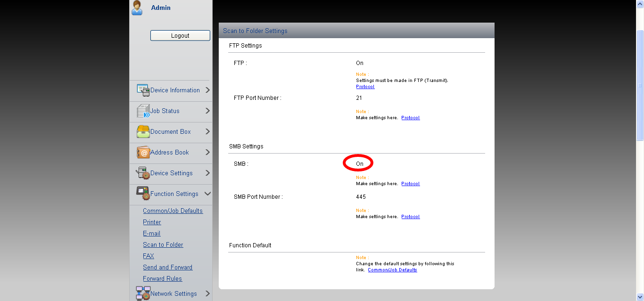Expand the Address Book chevron
Screen dimensions: 644x301
click(207, 152)
